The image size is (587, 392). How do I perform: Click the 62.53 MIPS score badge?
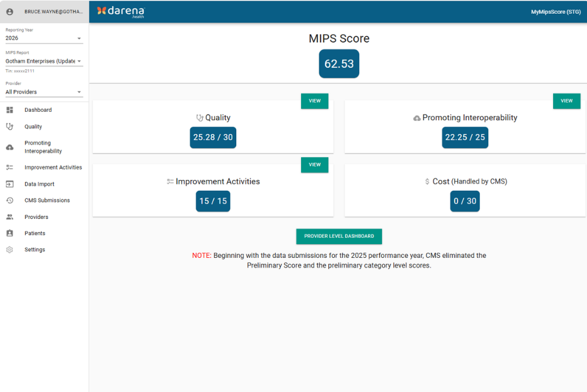(x=339, y=64)
